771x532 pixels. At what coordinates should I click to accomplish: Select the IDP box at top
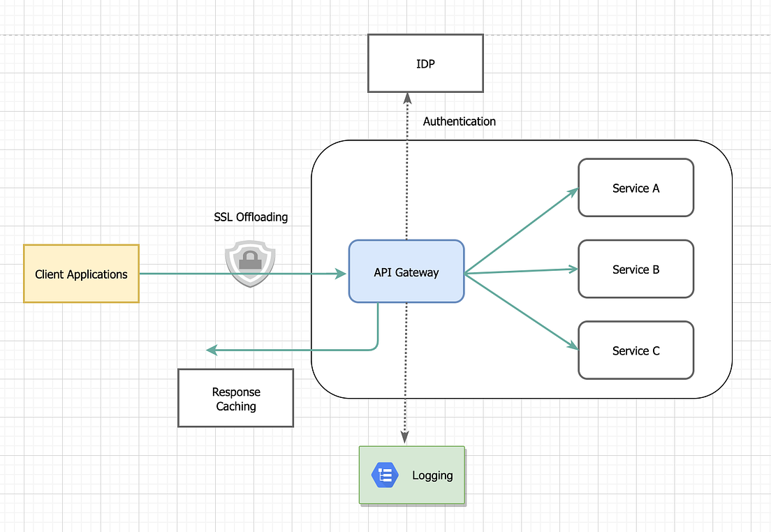[x=425, y=63]
